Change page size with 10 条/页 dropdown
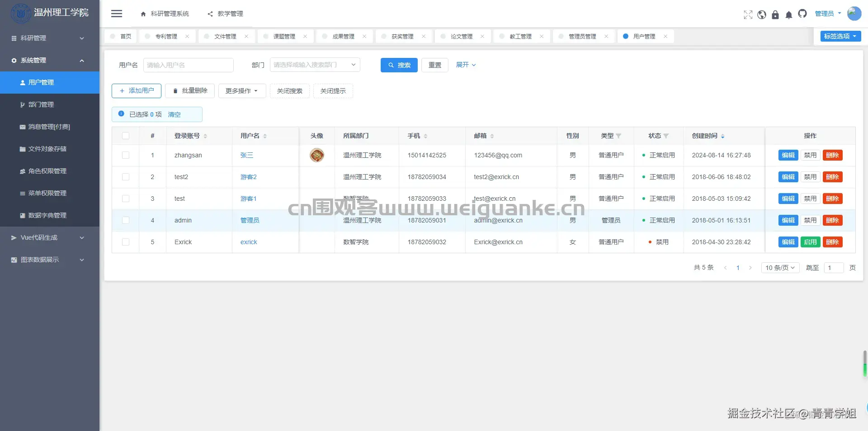This screenshot has width=868, height=431. (x=780, y=268)
